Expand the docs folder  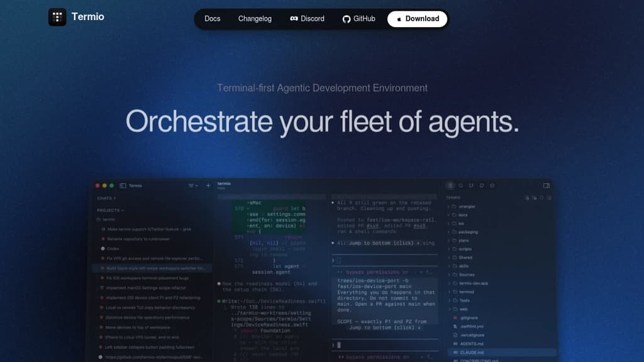(458, 215)
